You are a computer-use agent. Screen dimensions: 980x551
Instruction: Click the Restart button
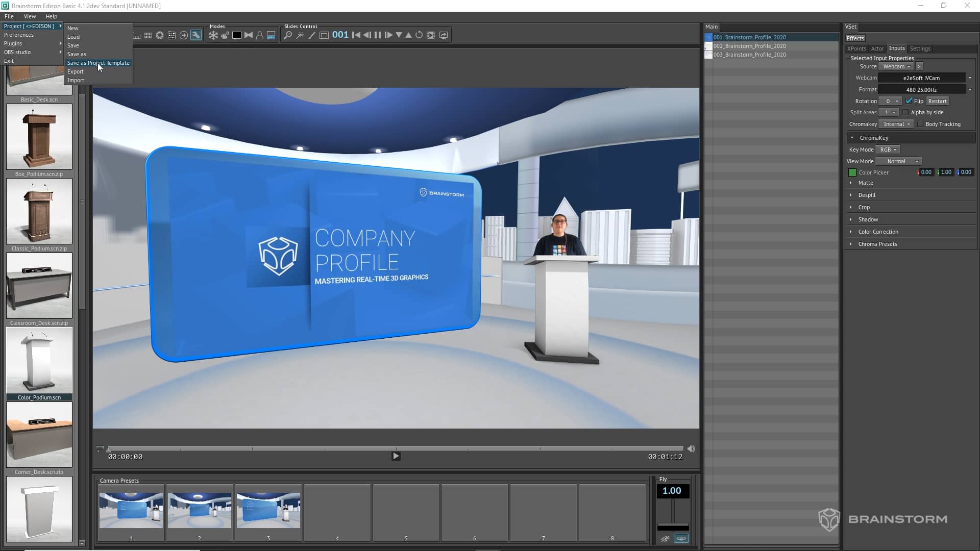click(937, 101)
